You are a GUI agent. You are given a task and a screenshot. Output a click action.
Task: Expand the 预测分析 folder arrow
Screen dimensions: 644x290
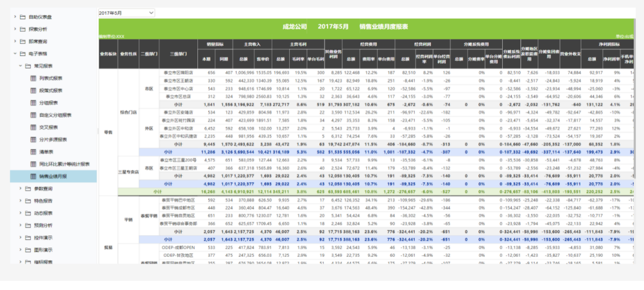[x=20, y=226]
